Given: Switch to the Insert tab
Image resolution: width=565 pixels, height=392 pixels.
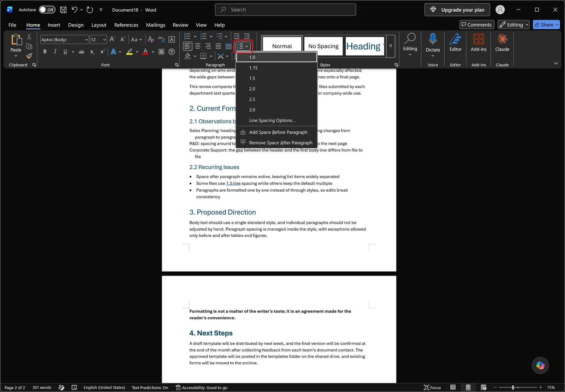Looking at the screenshot, I should [54, 25].
